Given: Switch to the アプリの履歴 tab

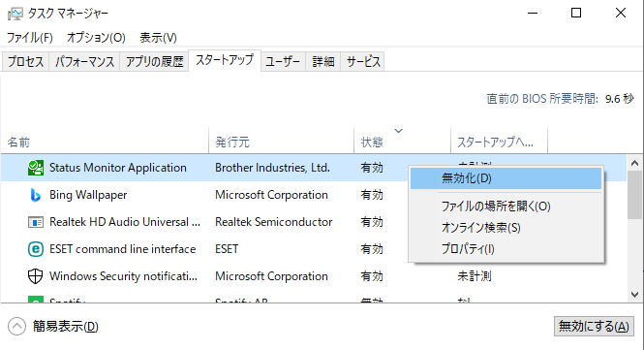Looking at the screenshot, I should pos(154,62).
